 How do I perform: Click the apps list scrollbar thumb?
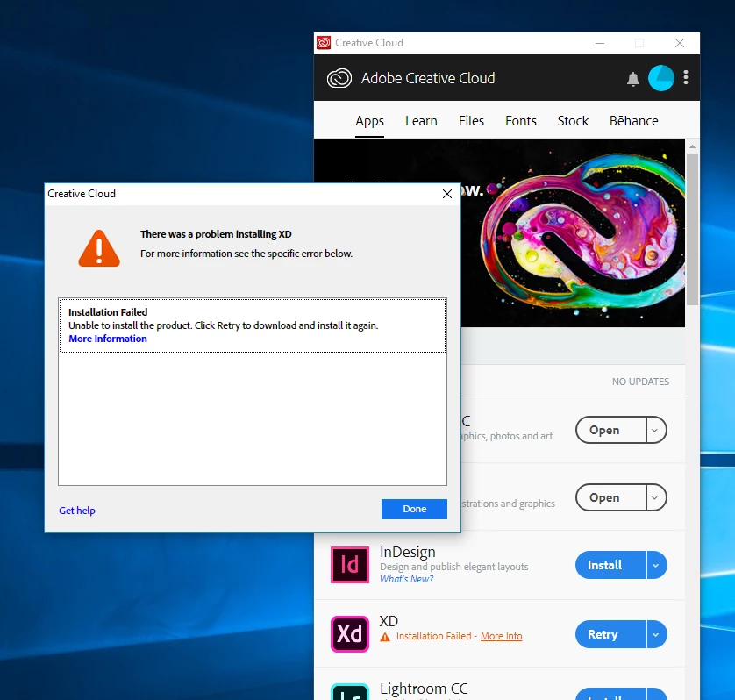[x=692, y=230]
